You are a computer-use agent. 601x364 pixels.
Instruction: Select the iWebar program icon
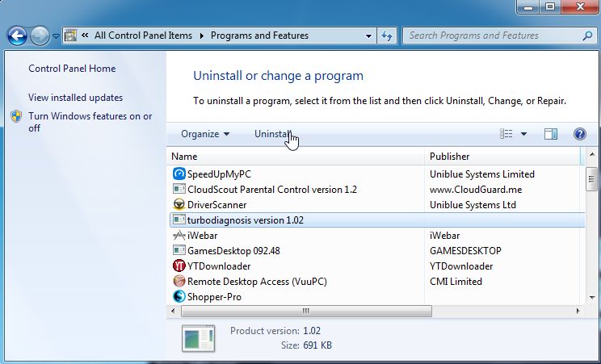tap(179, 235)
